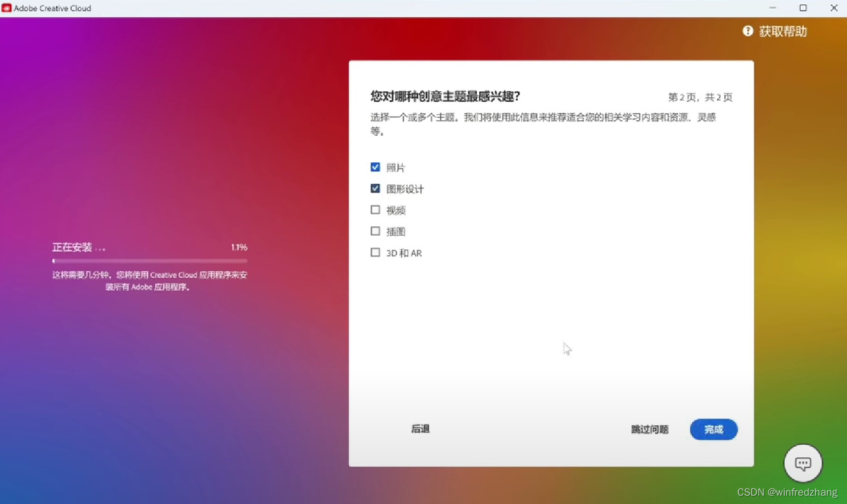Check the 插图 checkbox
The image size is (847, 504).
[x=375, y=231]
